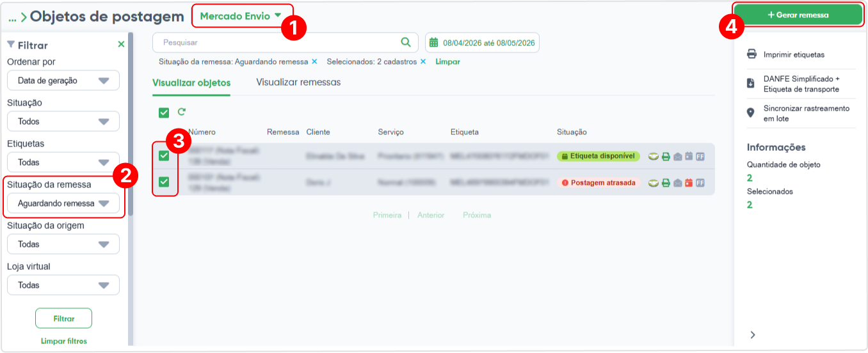Screen dimensions: 868x353
Task: Click the funnel icon next to Filtrar heading
Action: [11, 45]
